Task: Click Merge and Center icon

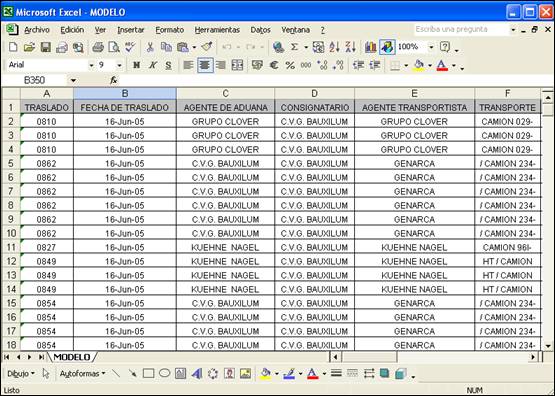Action: tap(237, 65)
